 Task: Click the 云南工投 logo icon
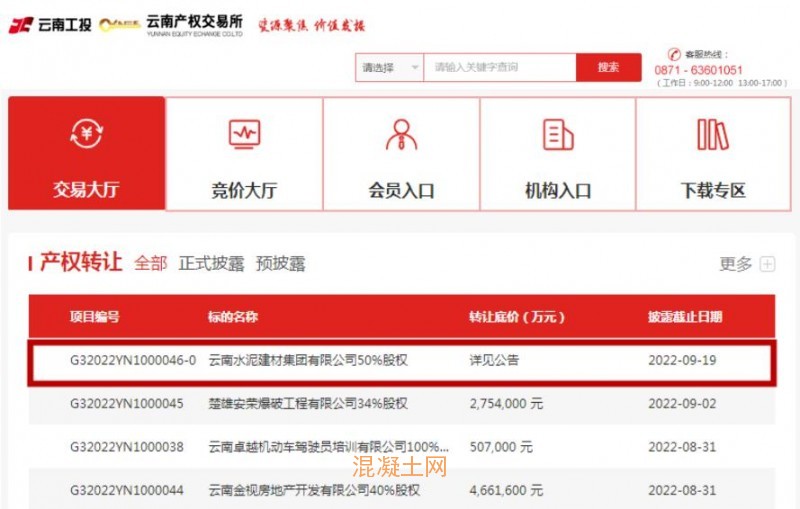click(x=20, y=25)
